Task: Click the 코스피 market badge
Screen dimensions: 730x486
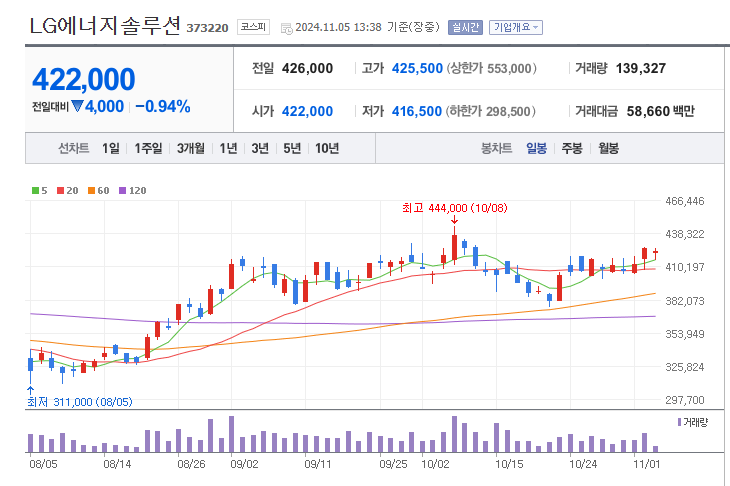Action: coord(253,27)
